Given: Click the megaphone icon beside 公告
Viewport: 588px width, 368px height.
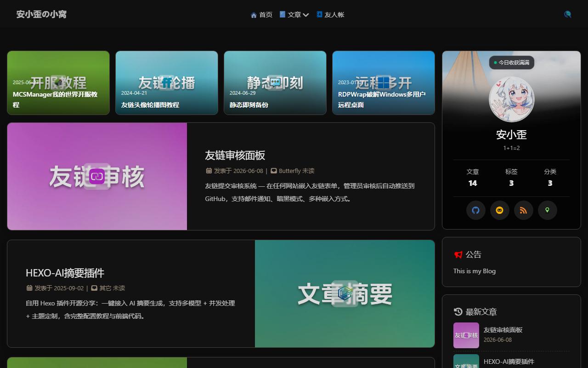Looking at the screenshot, I should 458,254.
